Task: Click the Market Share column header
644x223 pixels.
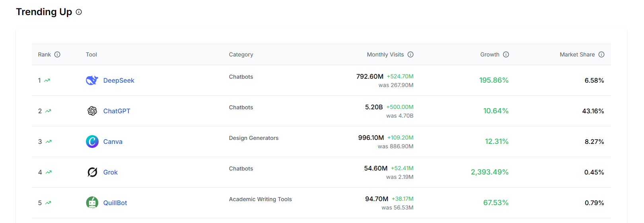Action: [577, 54]
